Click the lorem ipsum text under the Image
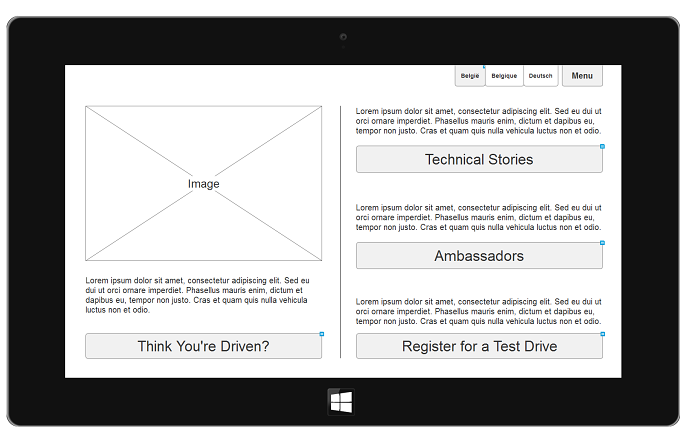The width and height of the screenshot is (680, 427). coord(197,295)
